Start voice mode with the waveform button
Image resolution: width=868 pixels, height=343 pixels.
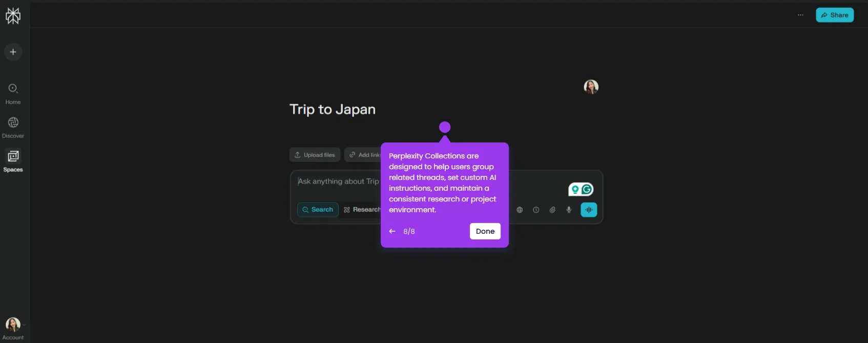tap(589, 210)
